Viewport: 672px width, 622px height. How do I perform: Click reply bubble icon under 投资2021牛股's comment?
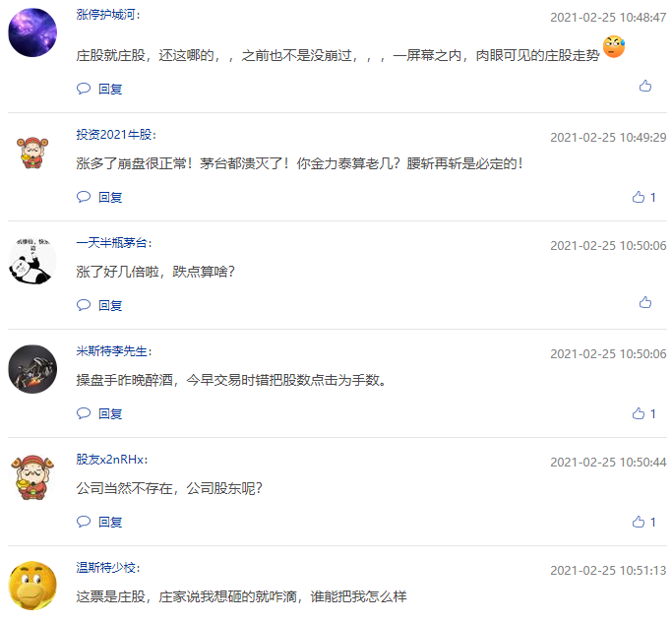(84, 197)
